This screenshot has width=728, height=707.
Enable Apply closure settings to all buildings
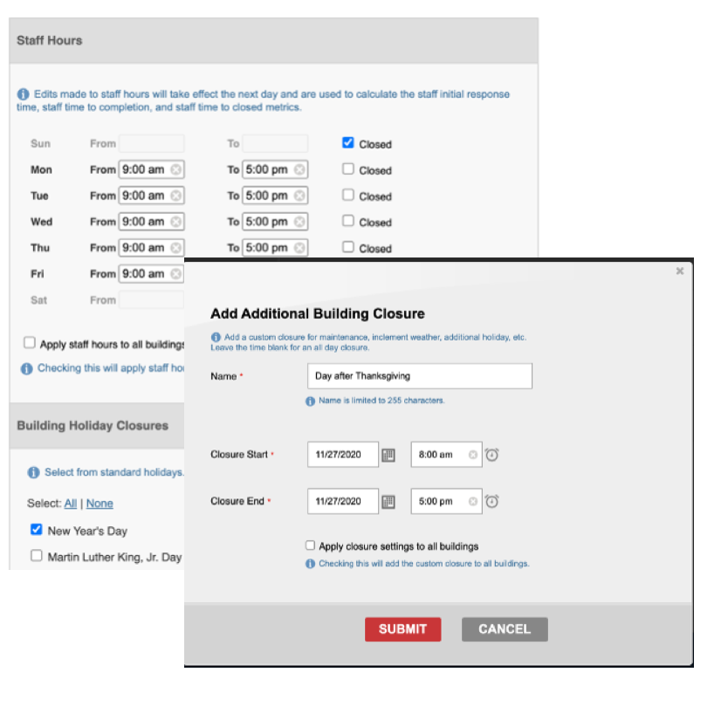click(310, 546)
